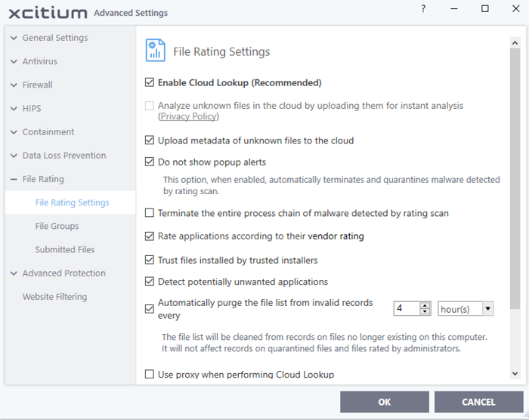Open the hour(s) unit dropdown
The width and height of the screenshot is (529, 420).
466,309
